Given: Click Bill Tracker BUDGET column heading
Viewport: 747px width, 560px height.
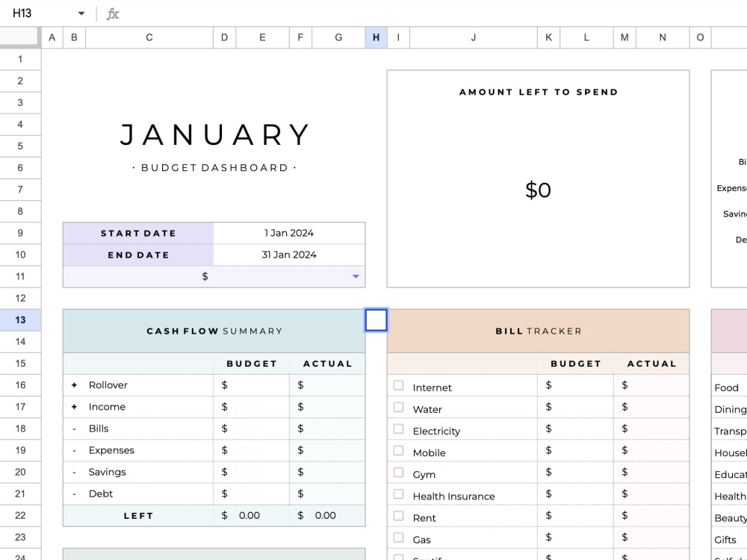Looking at the screenshot, I should [575, 364].
